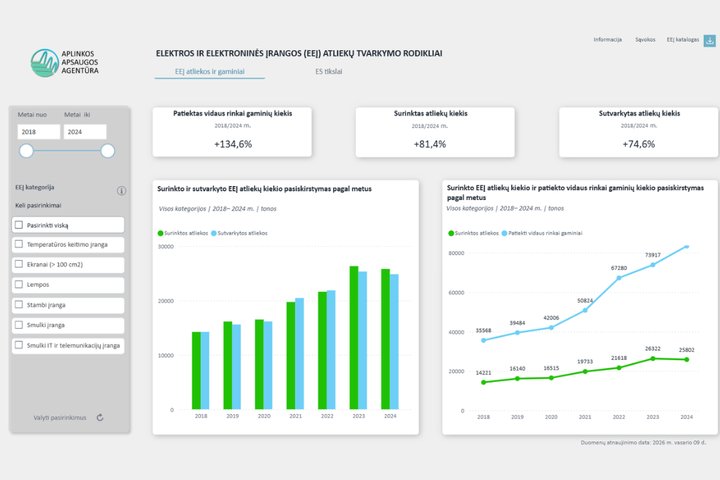The width and height of the screenshot is (720, 480).
Task: Click Valyti pasirinkimus to clear filters
Action: pos(60,418)
